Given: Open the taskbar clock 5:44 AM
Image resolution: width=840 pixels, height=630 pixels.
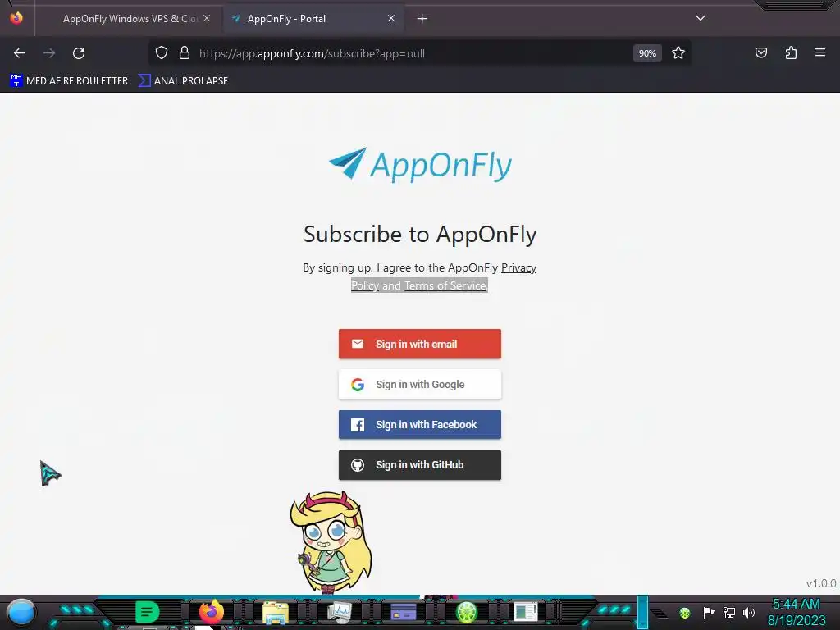Looking at the screenshot, I should pos(797,612).
